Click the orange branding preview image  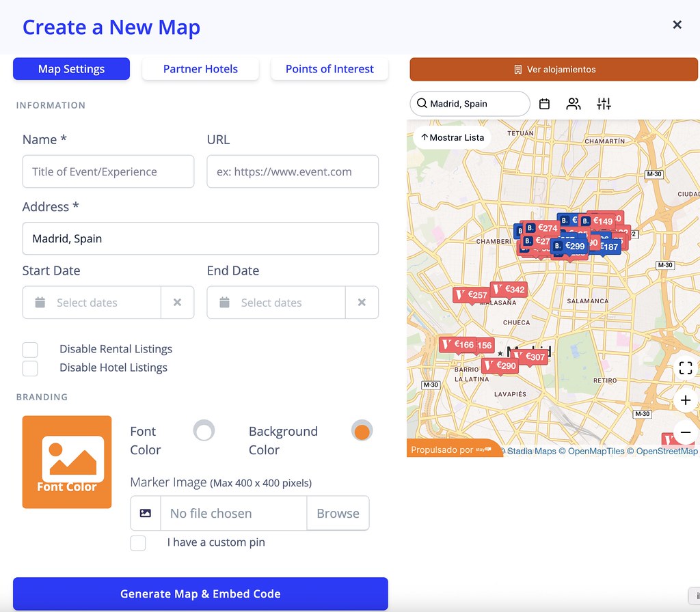67,462
